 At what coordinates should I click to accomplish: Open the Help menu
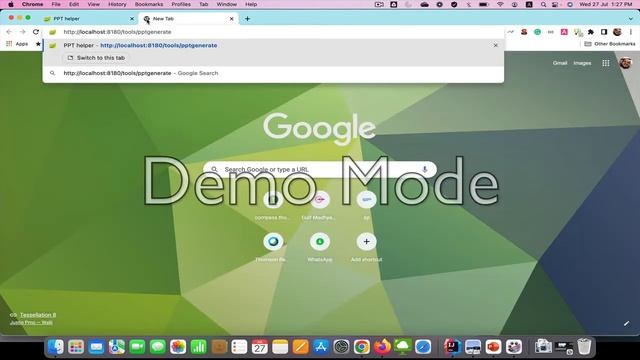point(251,4)
